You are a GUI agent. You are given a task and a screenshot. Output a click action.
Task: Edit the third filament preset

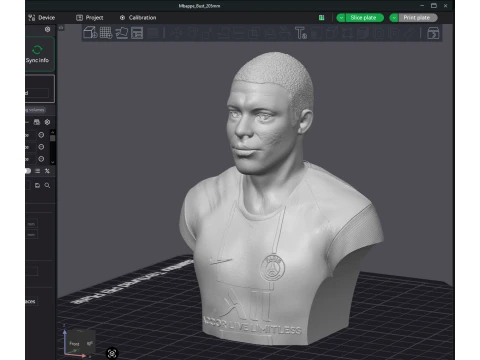(41, 159)
